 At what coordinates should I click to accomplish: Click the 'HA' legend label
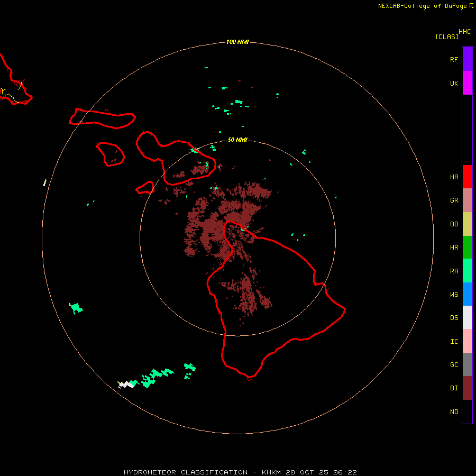point(454,177)
